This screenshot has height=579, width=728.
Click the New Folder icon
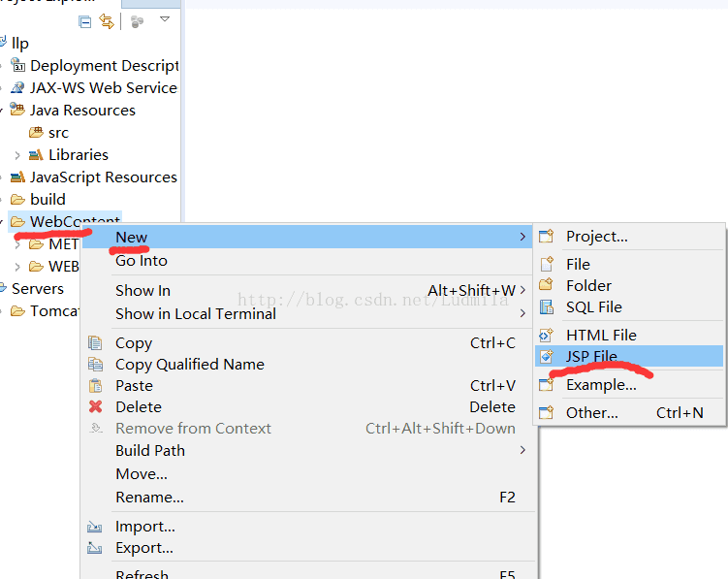547,284
